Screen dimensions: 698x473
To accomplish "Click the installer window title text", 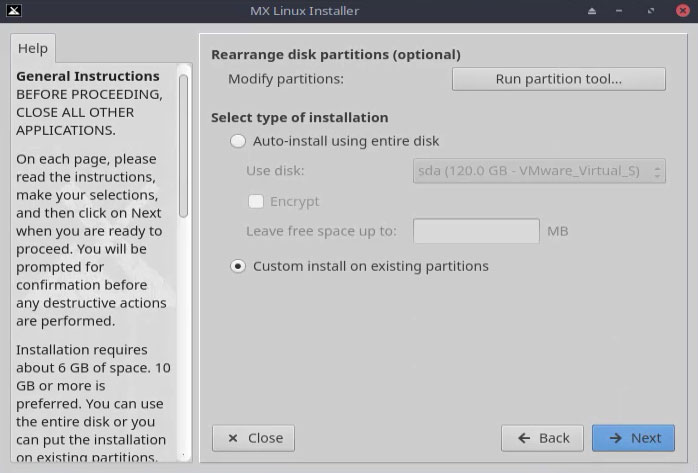I will [304, 11].
